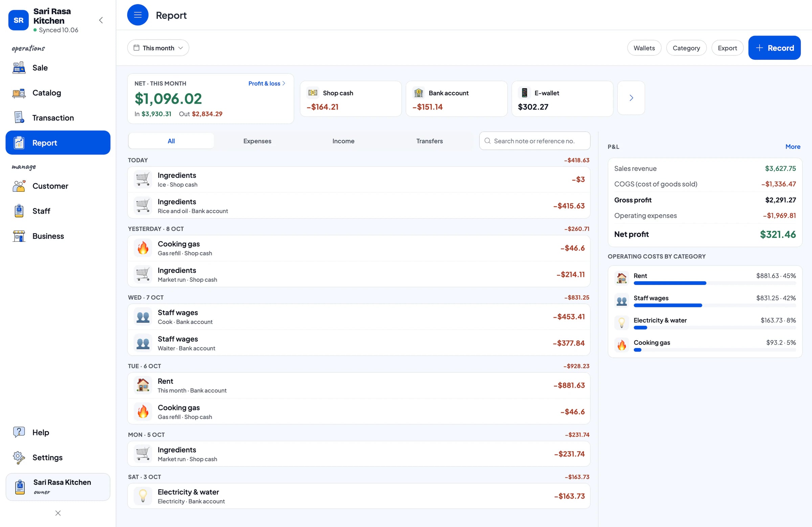Click the Export button
812x527 pixels.
coord(727,48)
